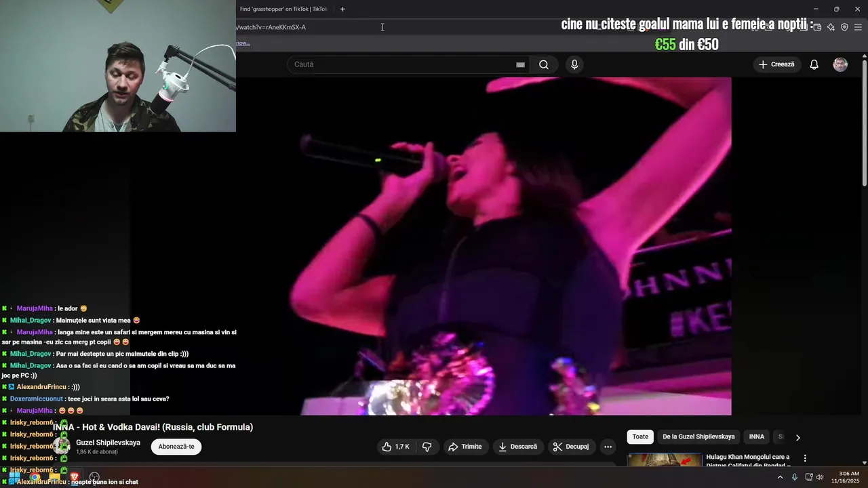This screenshot has height=488, width=868.
Task: Dislike the video with thumbs down
Action: 427,447
